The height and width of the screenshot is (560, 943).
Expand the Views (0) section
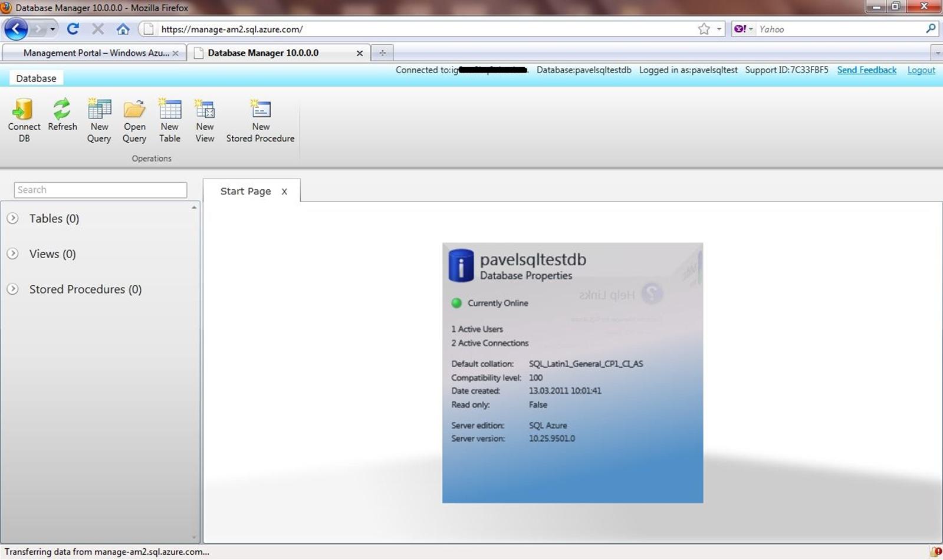tap(12, 253)
